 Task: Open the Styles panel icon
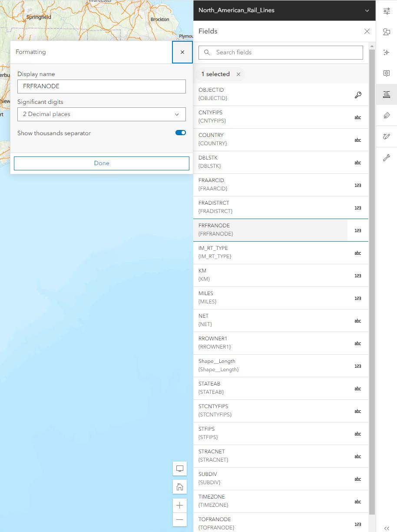386,31
